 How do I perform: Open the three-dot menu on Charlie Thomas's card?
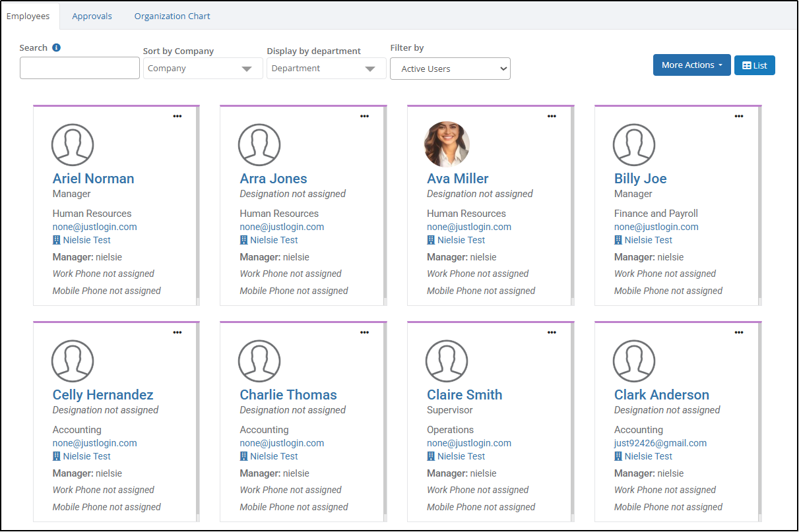(364, 332)
